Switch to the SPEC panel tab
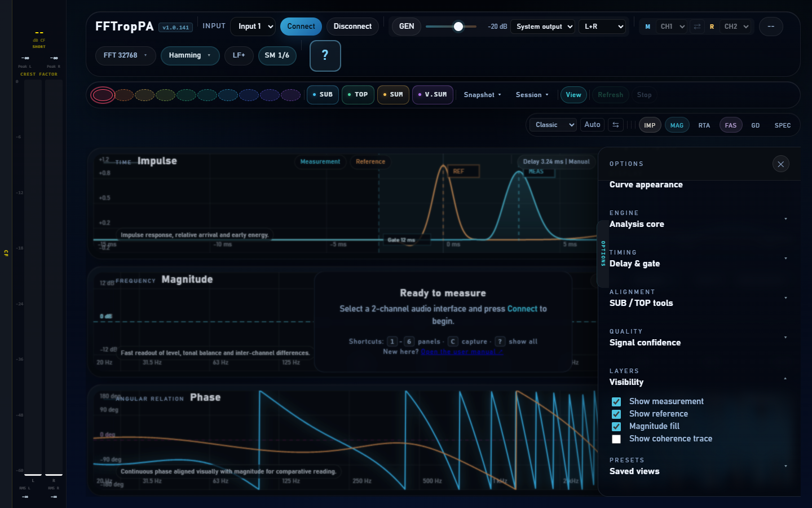The width and height of the screenshot is (812, 508). pyautogui.click(x=783, y=125)
